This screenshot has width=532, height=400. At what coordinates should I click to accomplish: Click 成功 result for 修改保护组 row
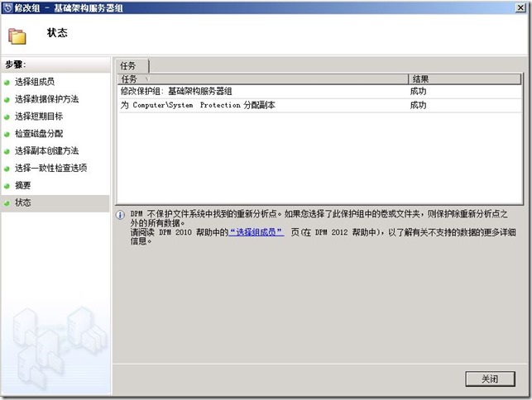click(418, 91)
